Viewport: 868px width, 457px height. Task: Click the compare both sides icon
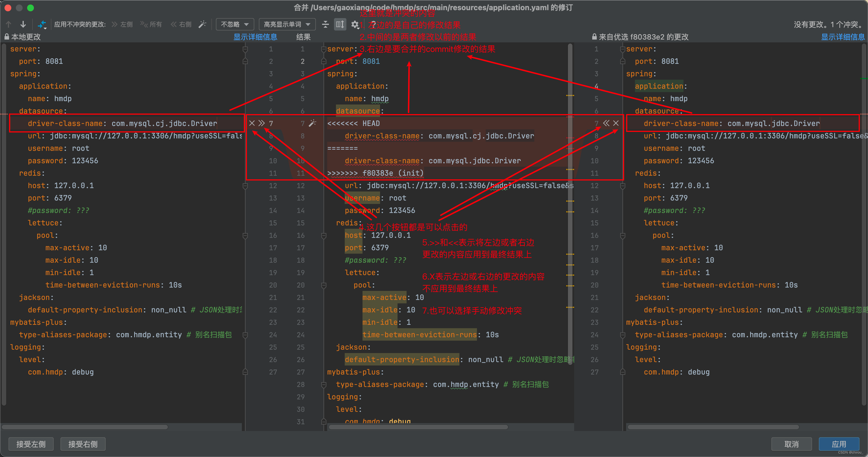tap(42, 24)
